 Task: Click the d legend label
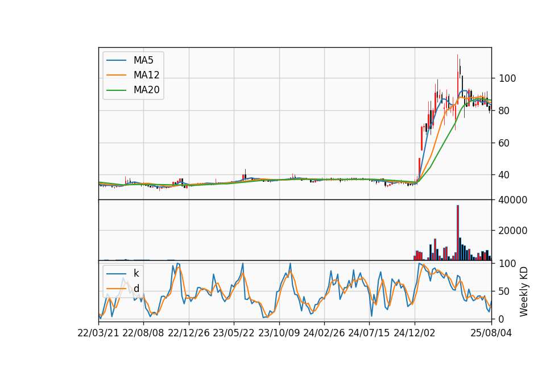pyautogui.click(x=136, y=289)
